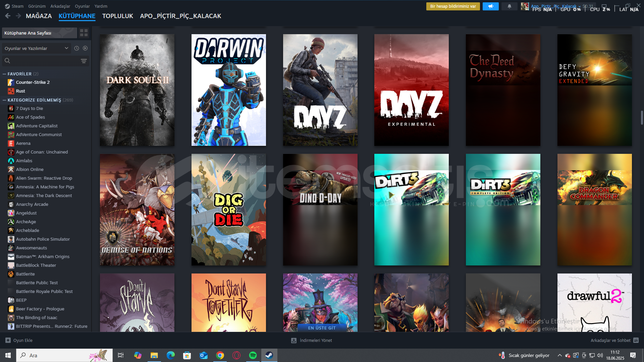Open the announcements megaphone button
The height and width of the screenshot is (362, 644).
pos(491,6)
